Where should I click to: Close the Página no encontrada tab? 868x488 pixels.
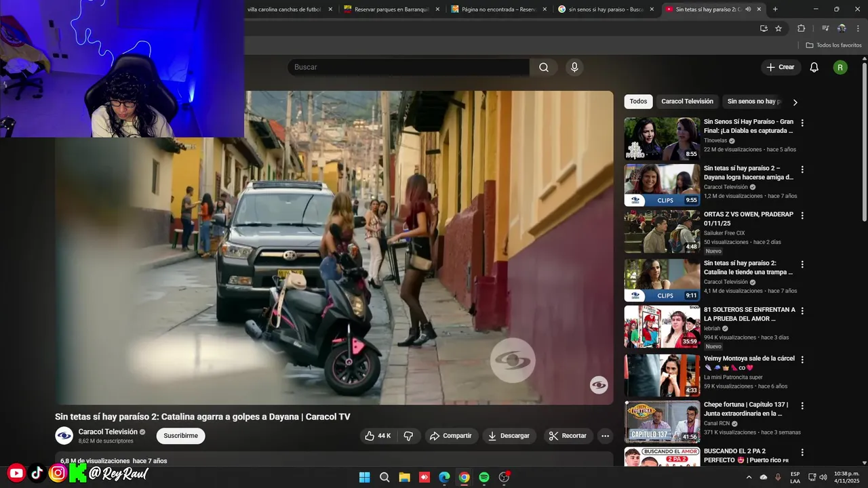[545, 9]
